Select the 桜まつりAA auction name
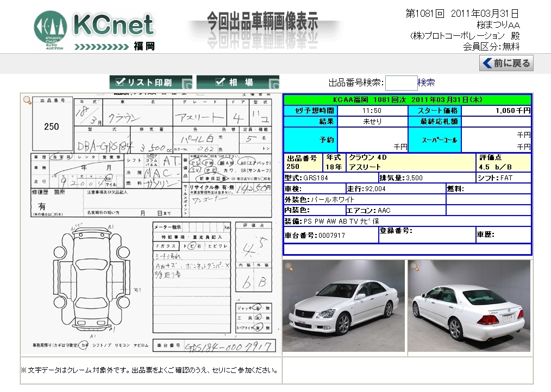551x392 pixels. [x=498, y=25]
